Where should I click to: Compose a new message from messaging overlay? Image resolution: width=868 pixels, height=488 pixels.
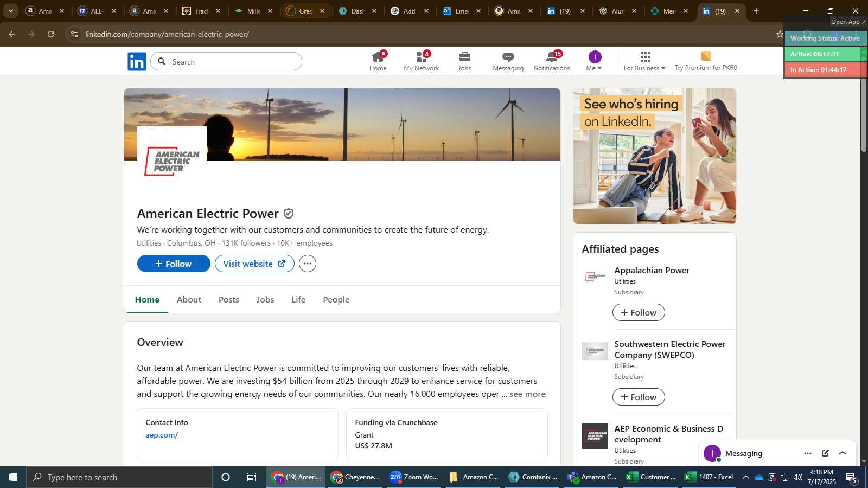click(825, 453)
